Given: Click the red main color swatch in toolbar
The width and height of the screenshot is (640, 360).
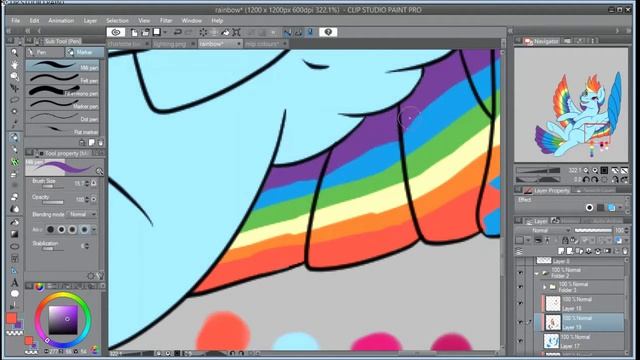Looking at the screenshot, I should (x=11, y=318).
